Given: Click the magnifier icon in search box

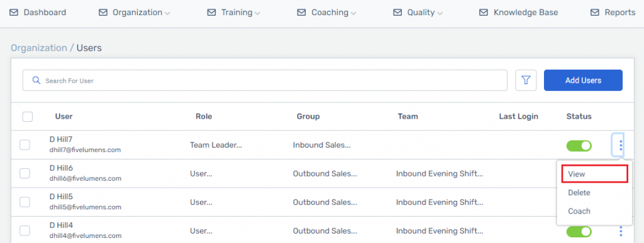Looking at the screenshot, I should click(x=36, y=80).
